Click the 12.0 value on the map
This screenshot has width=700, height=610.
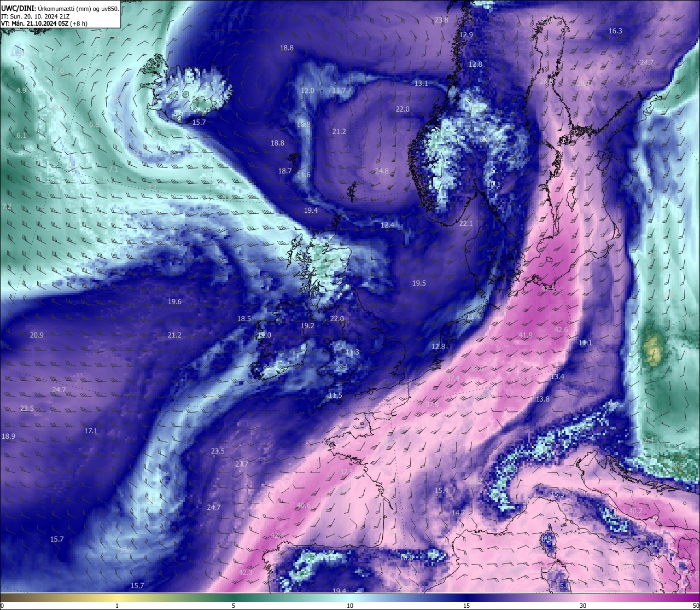tap(308, 90)
